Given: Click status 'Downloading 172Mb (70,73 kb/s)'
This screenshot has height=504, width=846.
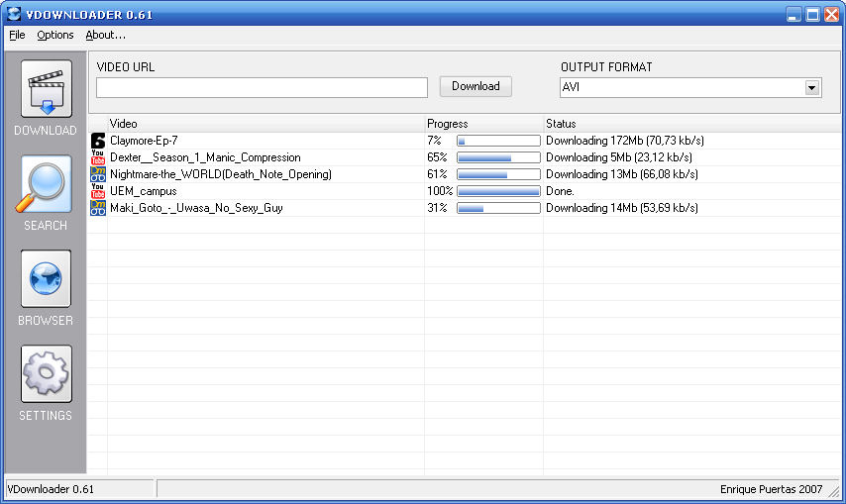Looking at the screenshot, I should coord(625,141).
